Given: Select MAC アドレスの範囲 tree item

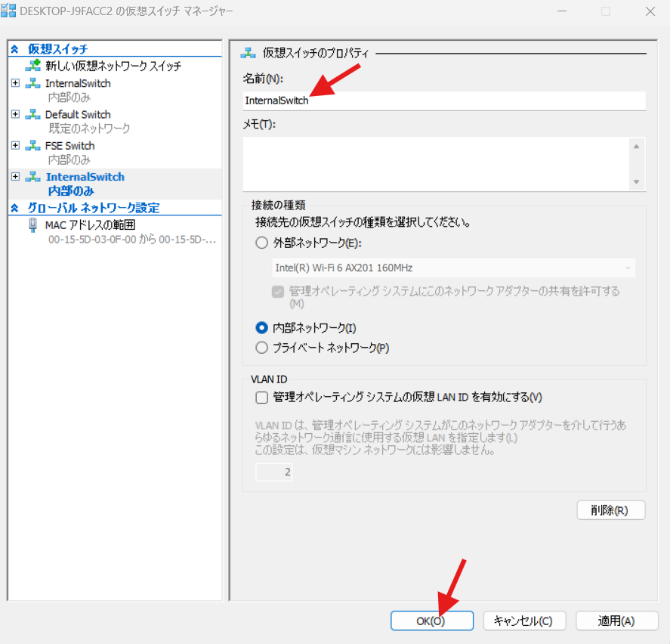Looking at the screenshot, I should [90, 224].
